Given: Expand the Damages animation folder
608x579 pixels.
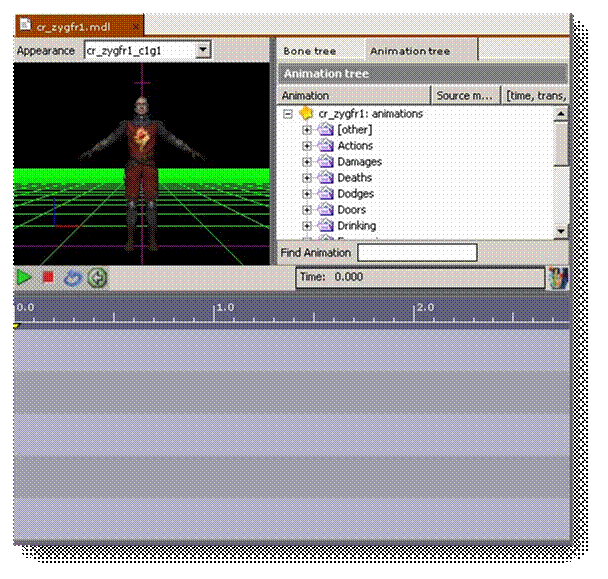Looking at the screenshot, I should click(307, 162).
